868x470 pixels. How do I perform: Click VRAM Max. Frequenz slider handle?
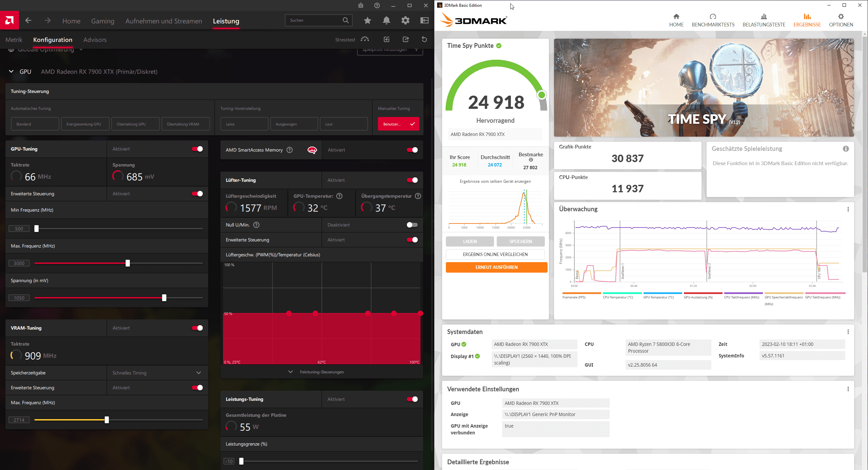pos(106,420)
